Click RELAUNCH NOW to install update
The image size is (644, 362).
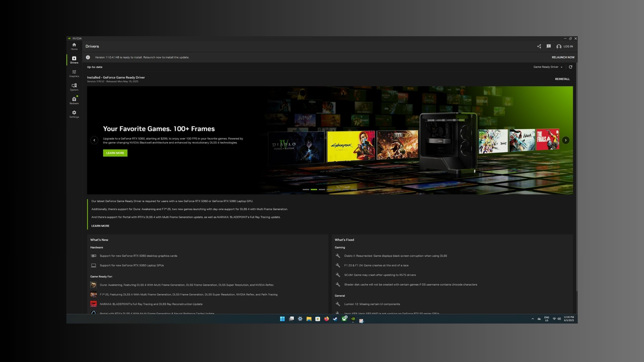(563, 57)
